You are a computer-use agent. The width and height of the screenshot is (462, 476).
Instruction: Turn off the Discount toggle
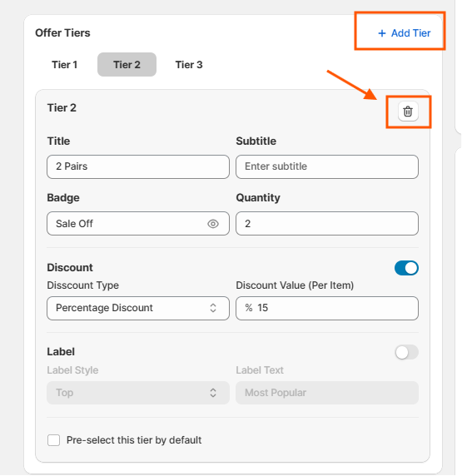406,268
